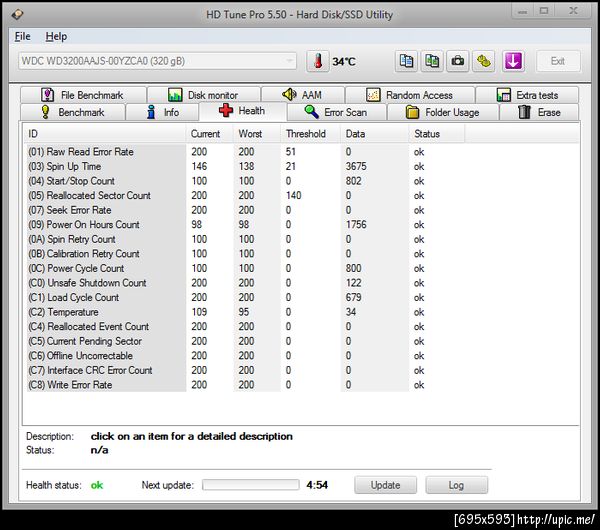Screen dimensions: 600x530
Task: Click the ID column header
Action: tap(105, 134)
